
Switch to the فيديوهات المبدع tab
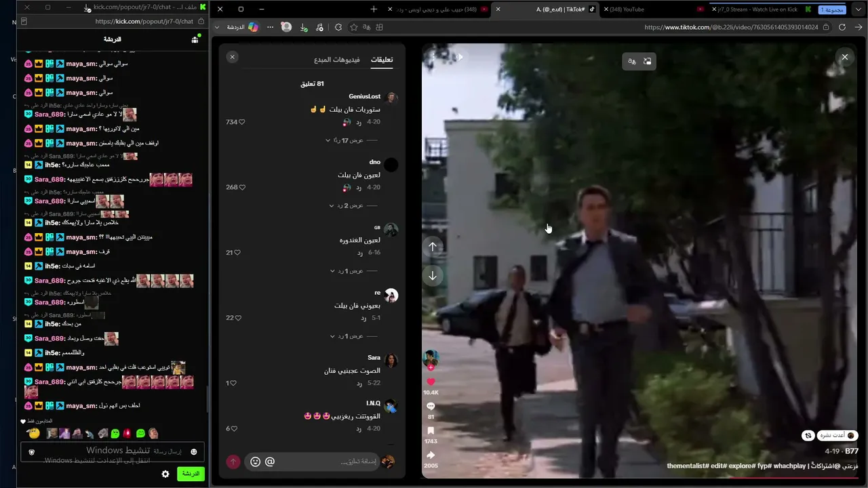(x=337, y=60)
